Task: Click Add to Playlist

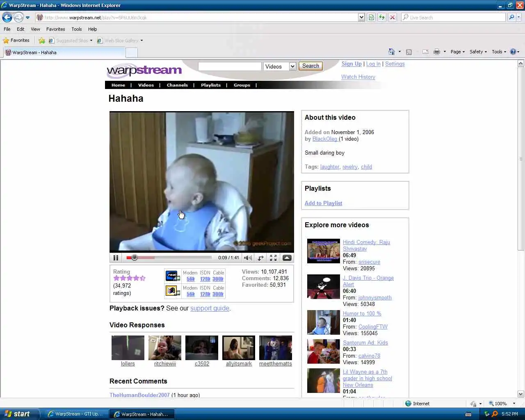Action: 323,203
